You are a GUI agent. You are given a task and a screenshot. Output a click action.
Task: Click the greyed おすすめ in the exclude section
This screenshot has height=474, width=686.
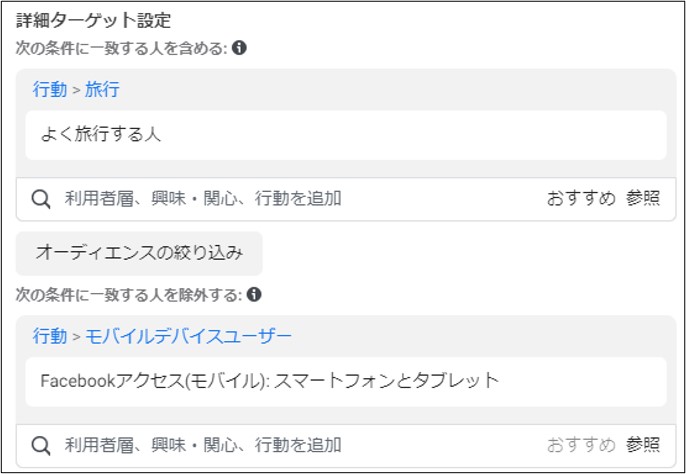581,446
